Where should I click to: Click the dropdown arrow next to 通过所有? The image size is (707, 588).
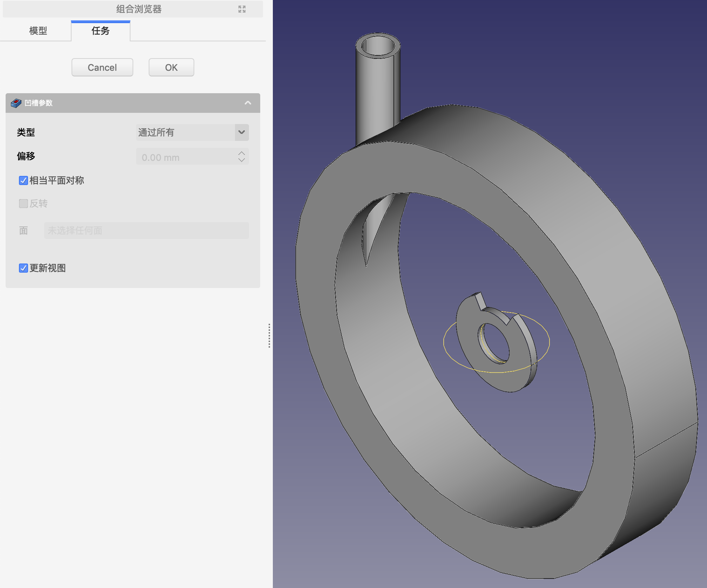(242, 132)
